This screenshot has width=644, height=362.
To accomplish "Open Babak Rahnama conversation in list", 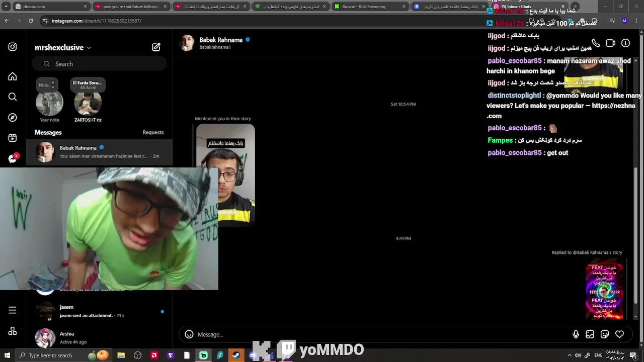I will [101, 152].
